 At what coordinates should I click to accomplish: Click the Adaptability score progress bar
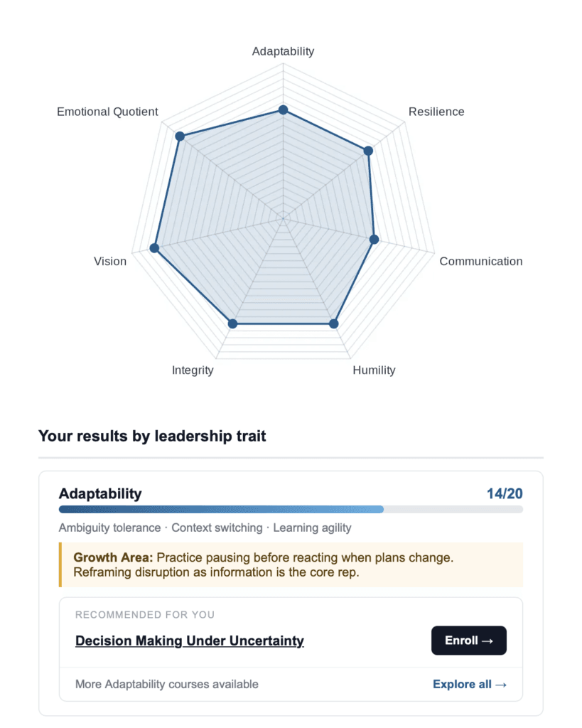tap(291, 509)
